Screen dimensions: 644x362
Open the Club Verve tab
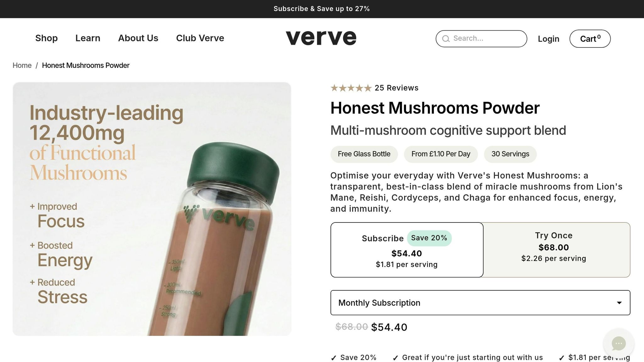click(200, 38)
